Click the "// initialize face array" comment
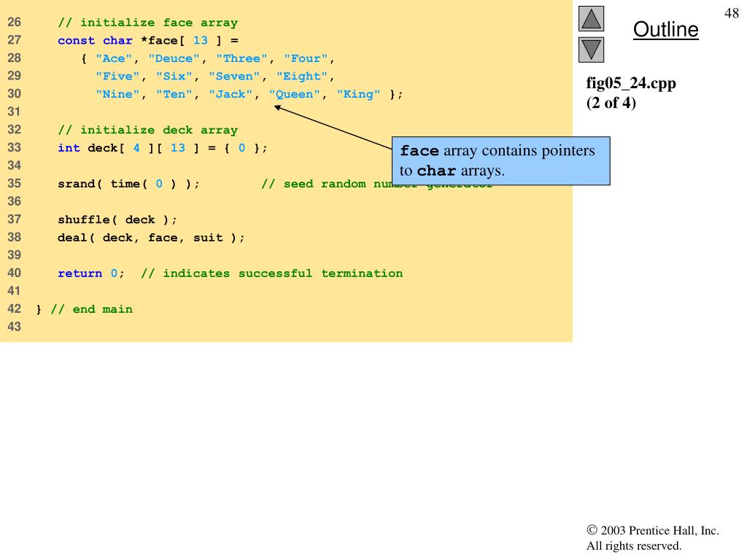Image resolution: width=747 pixels, height=560 pixels. click(147, 23)
